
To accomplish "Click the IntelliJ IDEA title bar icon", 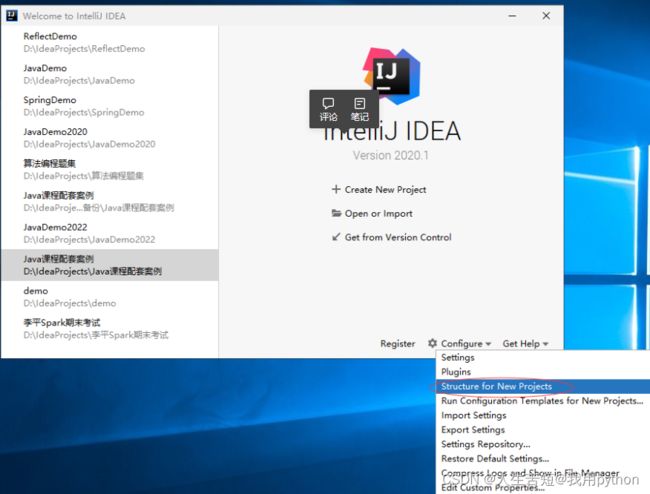I will 12,16.
